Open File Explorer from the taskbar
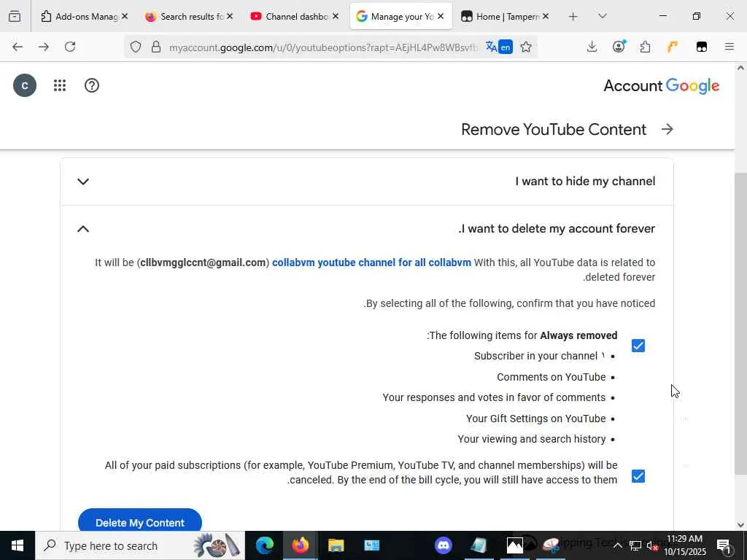 point(336,545)
